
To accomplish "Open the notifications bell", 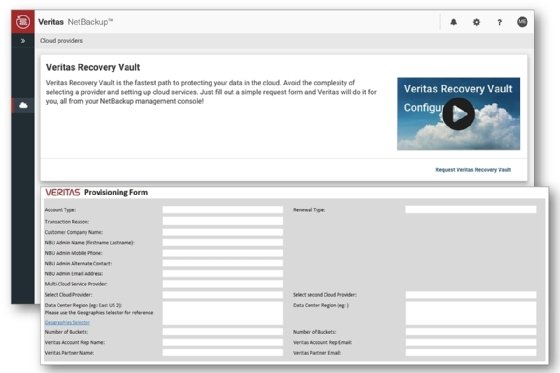I will click(x=454, y=22).
